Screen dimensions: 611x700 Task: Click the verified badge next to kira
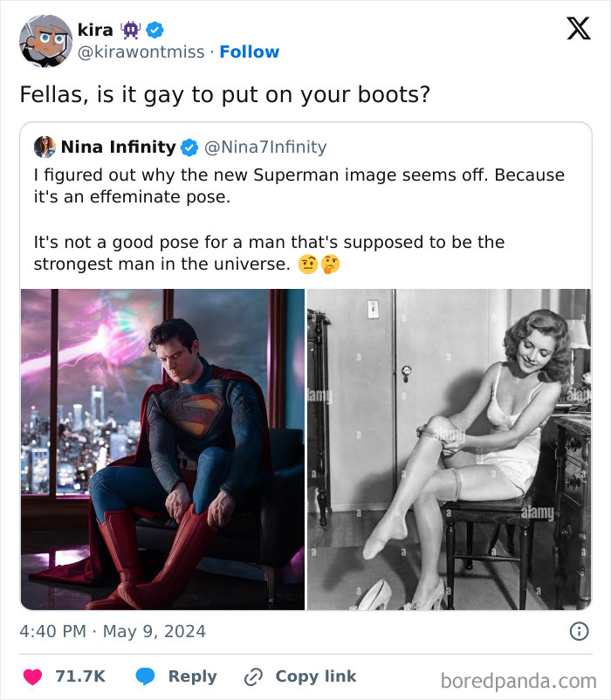point(154,29)
